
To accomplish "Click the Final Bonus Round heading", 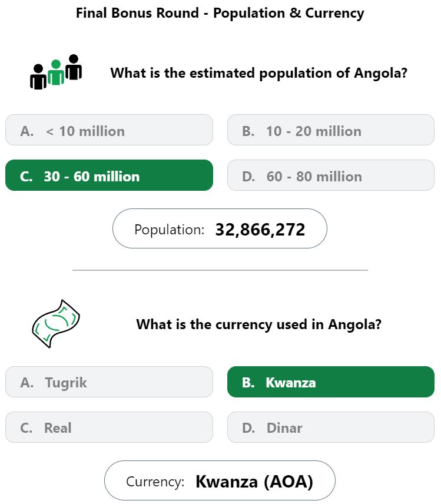I will [220, 13].
